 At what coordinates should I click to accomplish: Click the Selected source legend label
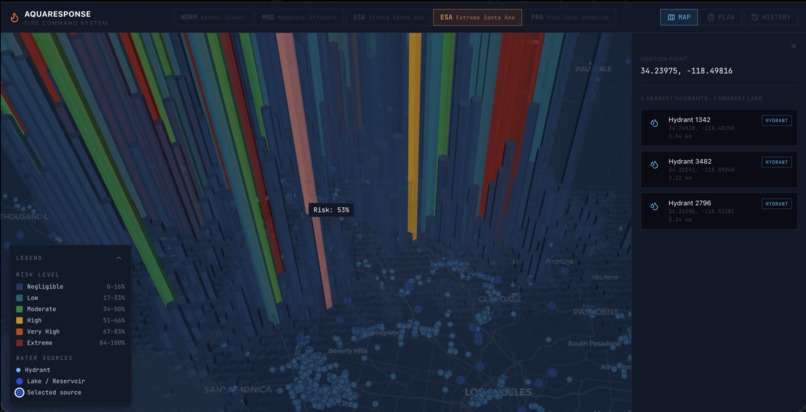pos(54,392)
